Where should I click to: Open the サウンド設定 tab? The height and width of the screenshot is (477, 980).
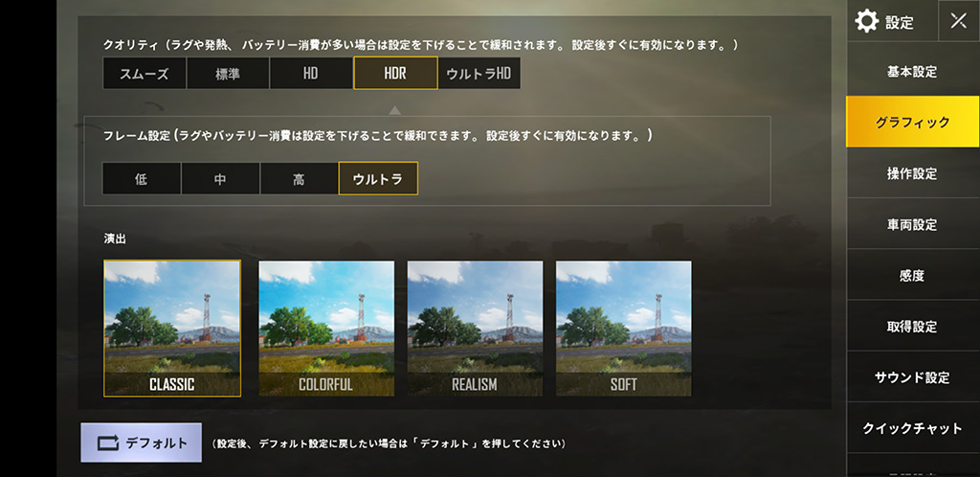pyautogui.click(x=912, y=377)
